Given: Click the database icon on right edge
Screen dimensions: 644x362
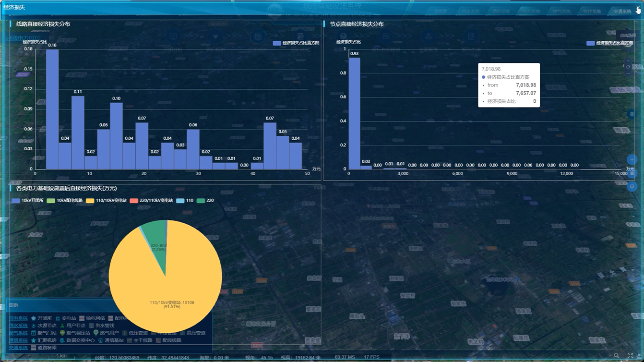Looking at the screenshot, I should (632, 186).
